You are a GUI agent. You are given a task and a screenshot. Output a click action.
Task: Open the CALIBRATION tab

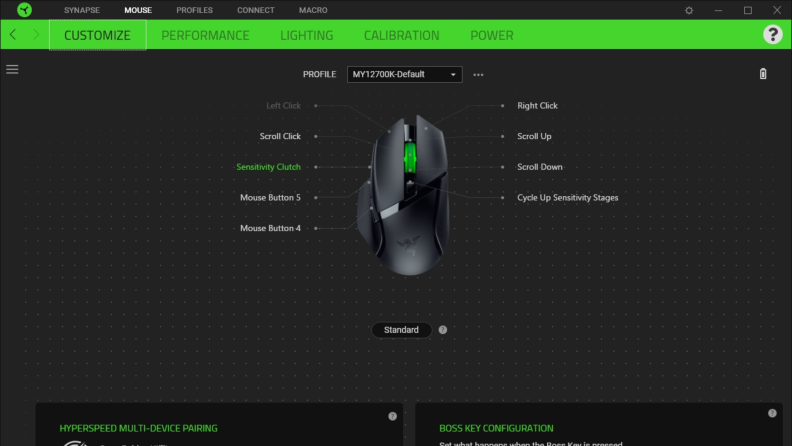402,35
